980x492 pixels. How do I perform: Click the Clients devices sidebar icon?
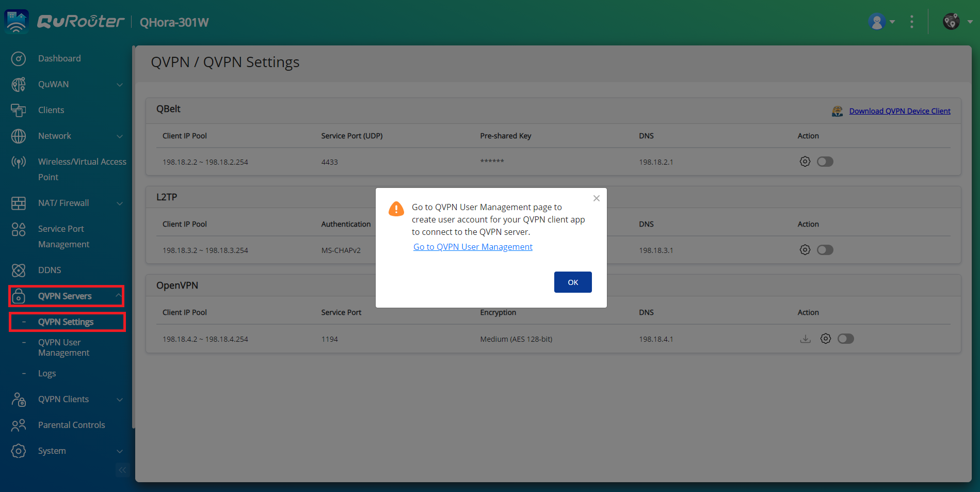19,110
